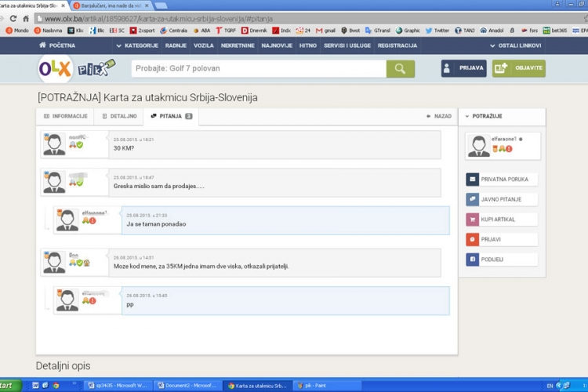This screenshot has height=392, width=588.
Task: Go to Početna in the nav bar
Action: (57, 45)
